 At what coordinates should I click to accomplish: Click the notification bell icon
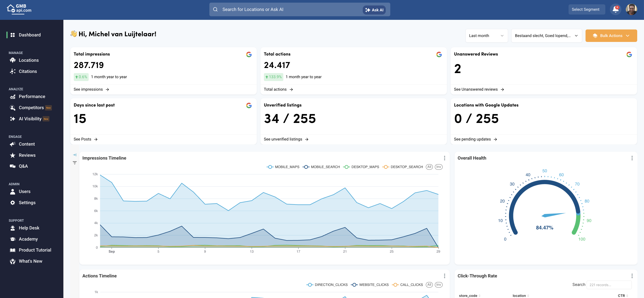click(x=615, y=9)
